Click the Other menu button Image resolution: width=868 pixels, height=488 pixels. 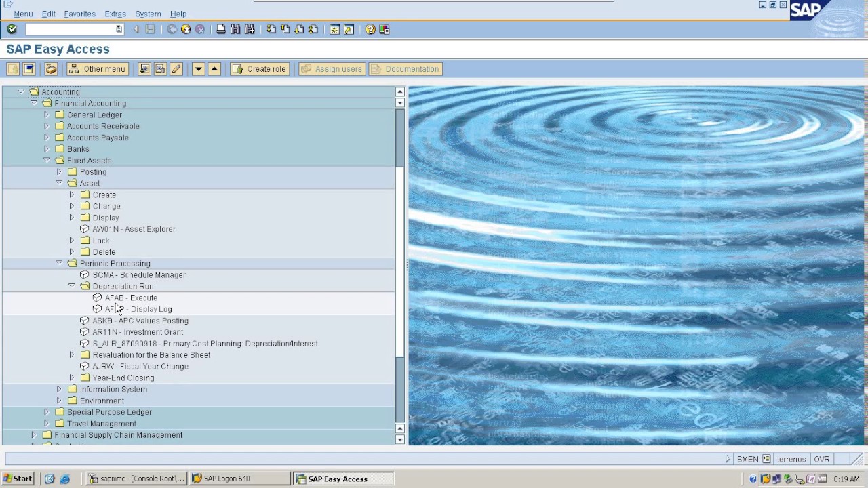pyautogui.click(x=97, y=69)
